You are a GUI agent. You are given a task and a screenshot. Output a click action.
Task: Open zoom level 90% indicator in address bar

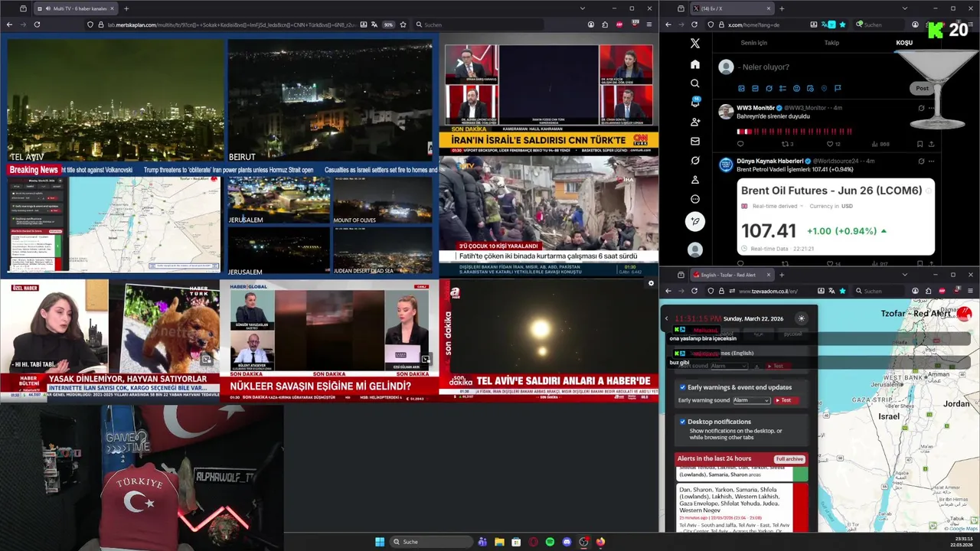tap(388, 24)
